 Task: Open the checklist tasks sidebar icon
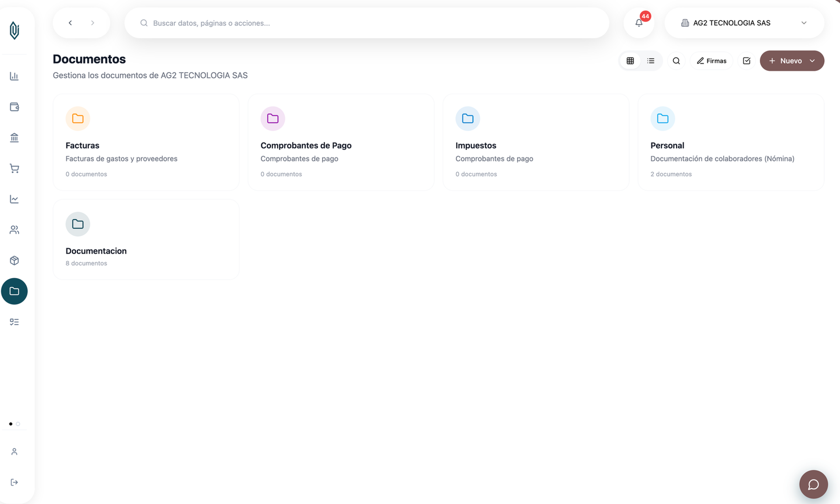point(14,322)
